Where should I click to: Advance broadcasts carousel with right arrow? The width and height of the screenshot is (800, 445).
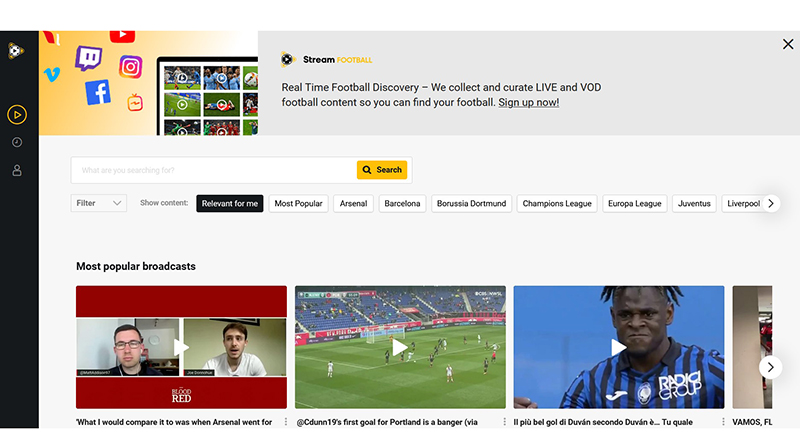coord(770,367)
